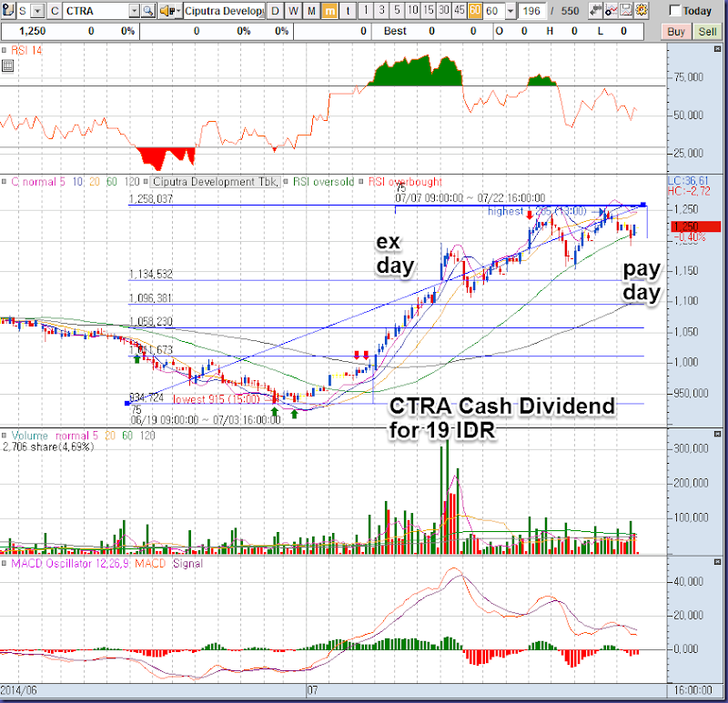Click the 1,258,037 Fibonacci level label
The height and width of the screenshot is (703, 728).
151,199
